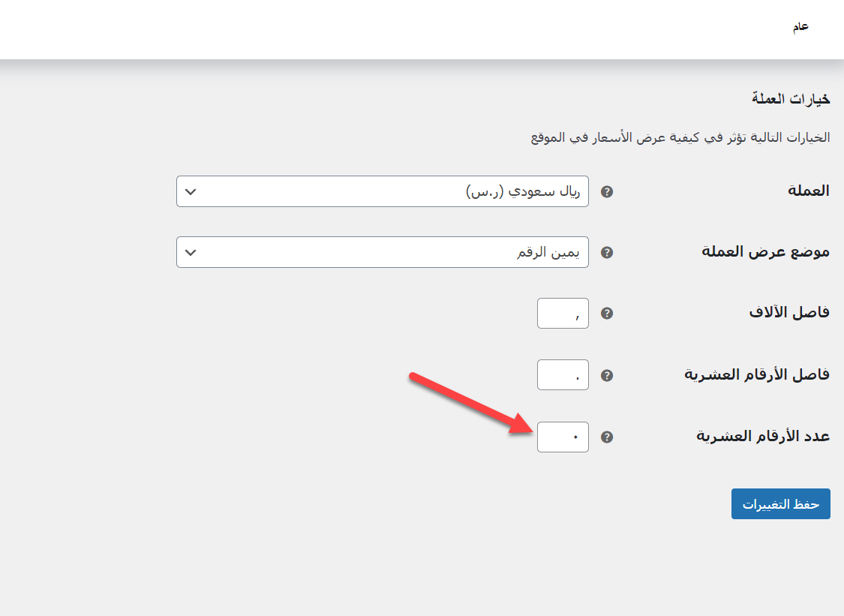Click the موضع عرض العملة label

coord(765,252)
